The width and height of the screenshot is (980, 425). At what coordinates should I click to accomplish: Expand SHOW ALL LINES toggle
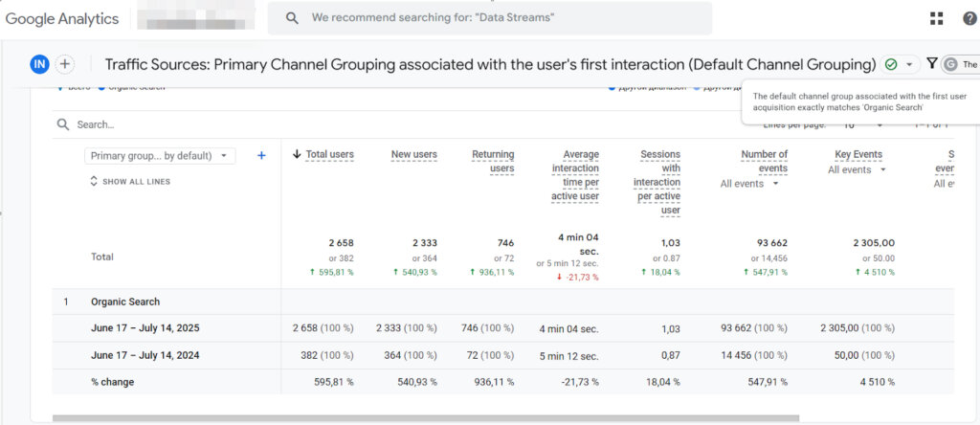130,181
